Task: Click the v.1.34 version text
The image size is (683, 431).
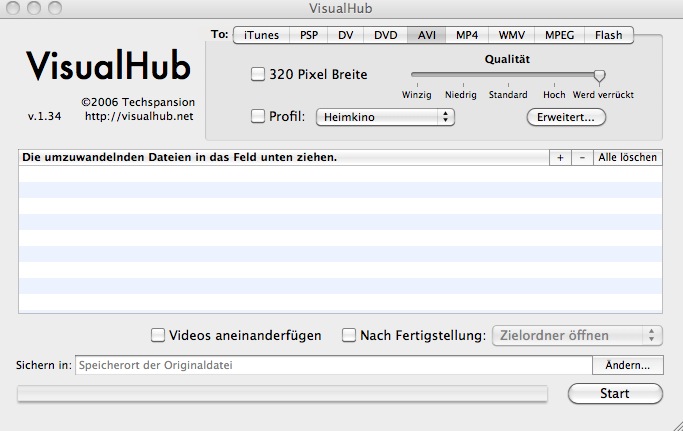Action: pyautogui.click(x=44, y=116)
